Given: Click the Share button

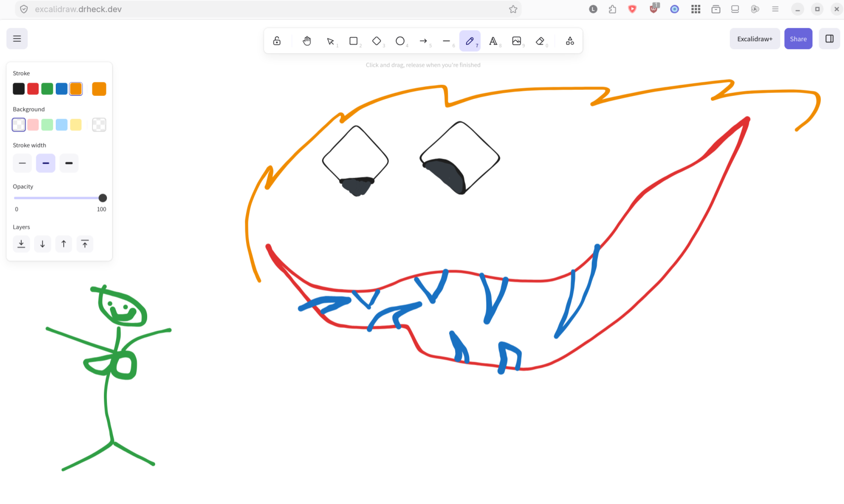Looking at the screenshot, I should 798,39.
